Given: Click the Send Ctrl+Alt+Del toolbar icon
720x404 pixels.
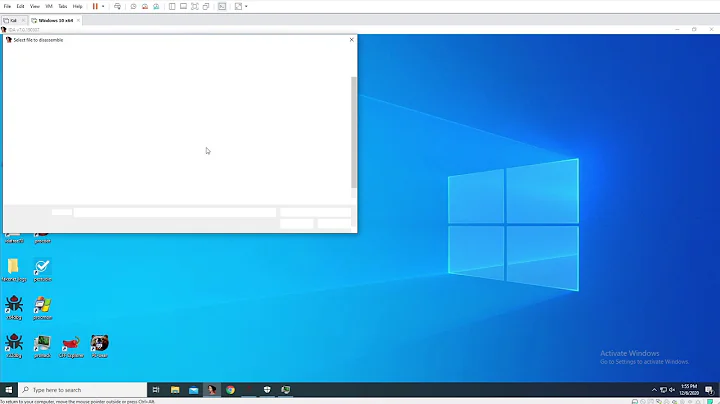Looking at the screenshot, I should pos(118,6).
